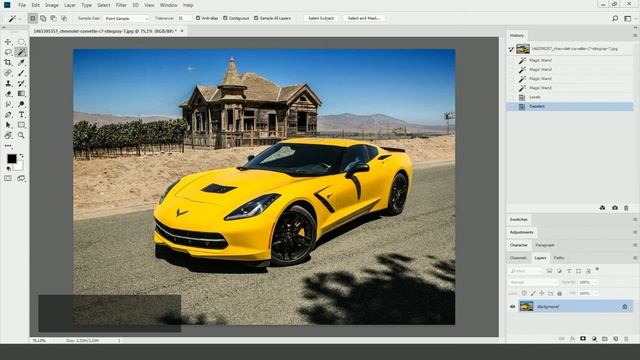640x360 pixels.
Task: Select the Elliptical Marquee tool
Action: (x=21, y=42)
